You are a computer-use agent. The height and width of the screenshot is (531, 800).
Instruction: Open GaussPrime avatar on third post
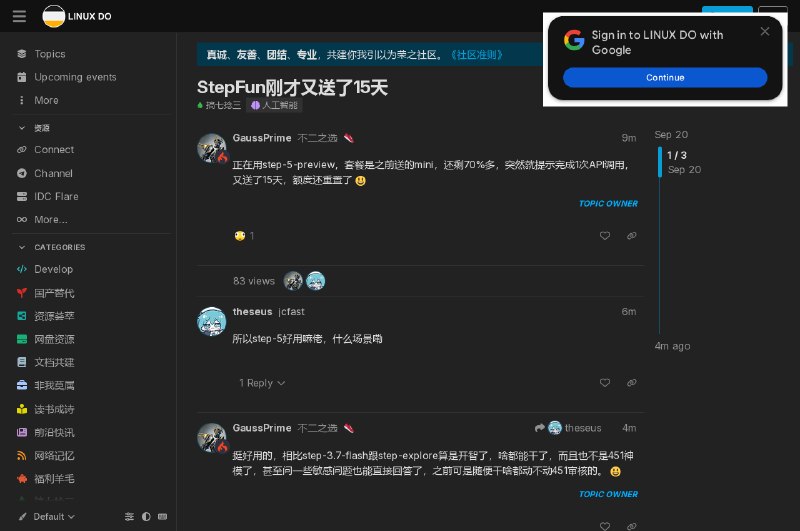(x=212, y=438)
